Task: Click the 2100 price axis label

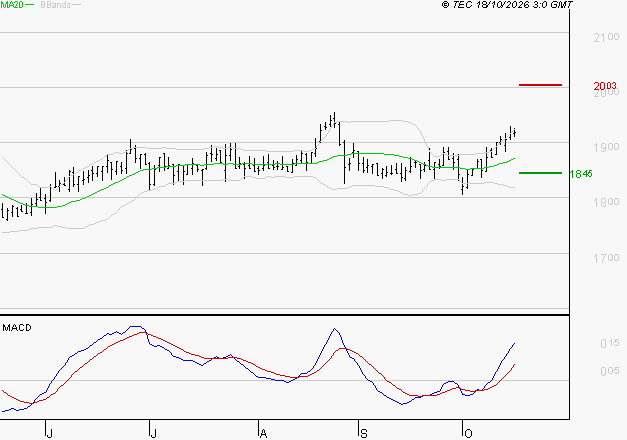Action: (x=606, y=38)
